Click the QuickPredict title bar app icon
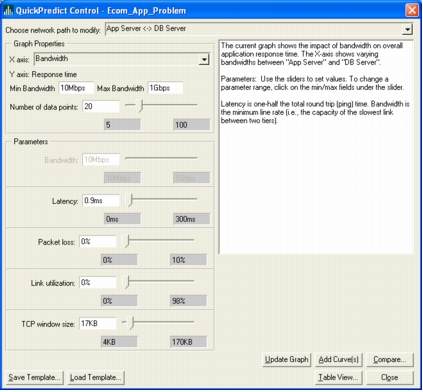Image resolution: width=423 pixels, height=392 pixels. click(x=8, y=10)
